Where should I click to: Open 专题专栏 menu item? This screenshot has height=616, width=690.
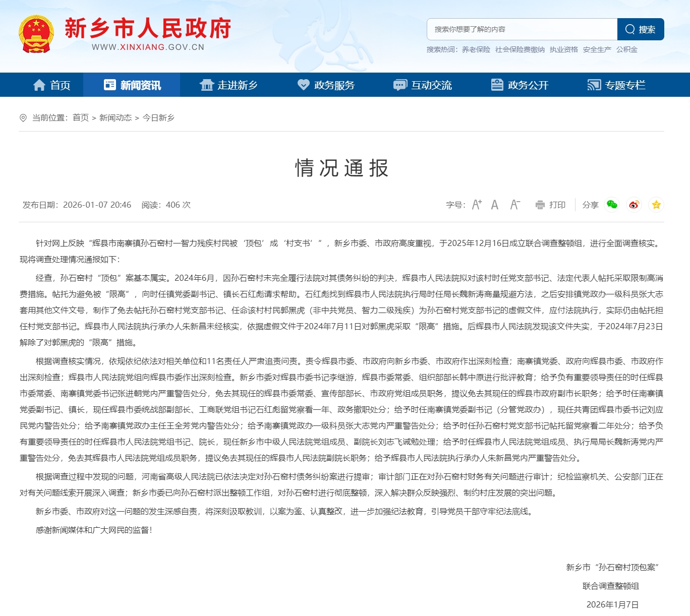pos(616,85)
